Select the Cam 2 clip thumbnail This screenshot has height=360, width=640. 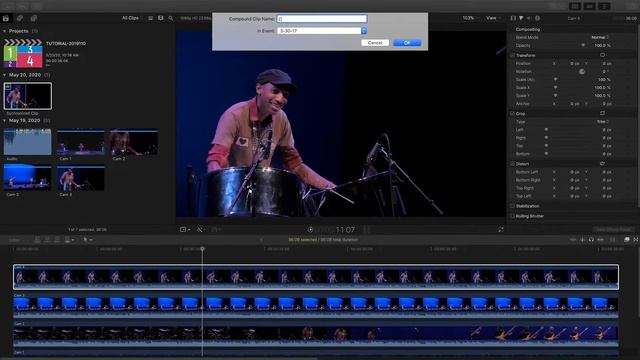134,143
